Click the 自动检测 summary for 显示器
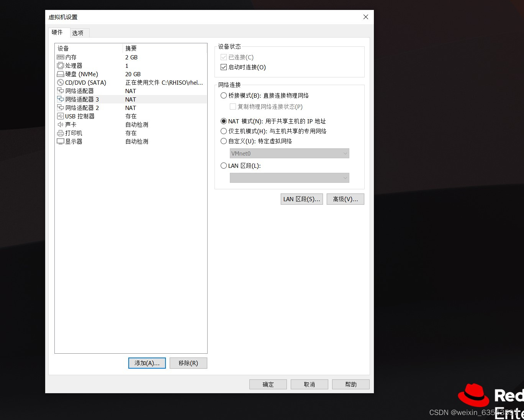The width and height of the screenshot is (524, 420). click(137, 141)
